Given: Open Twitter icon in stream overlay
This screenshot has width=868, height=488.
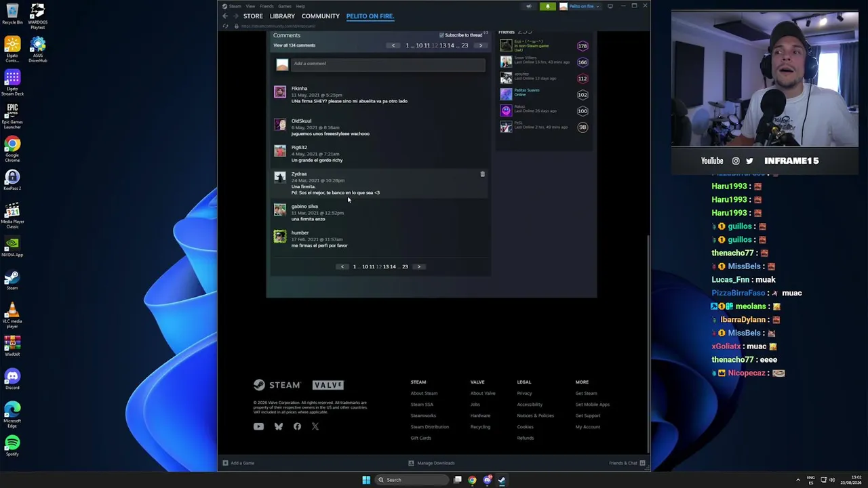Looking at the screenshot, I should tap(749, 161).
